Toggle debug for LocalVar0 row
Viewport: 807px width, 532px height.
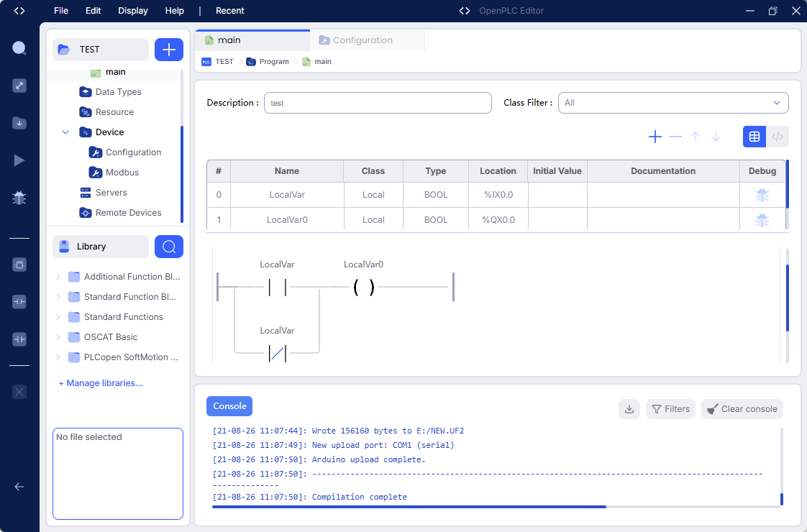762,220
